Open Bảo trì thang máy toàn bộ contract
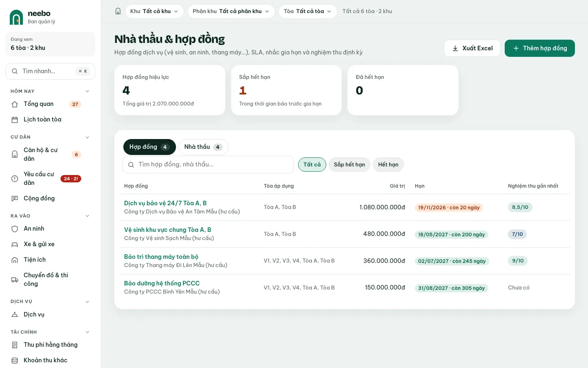Viewport: 588px width, 368px height. tap(161, 257)
